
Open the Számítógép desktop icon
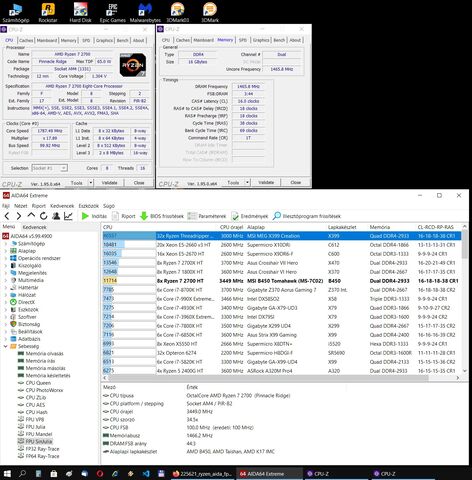pos(16,12)
